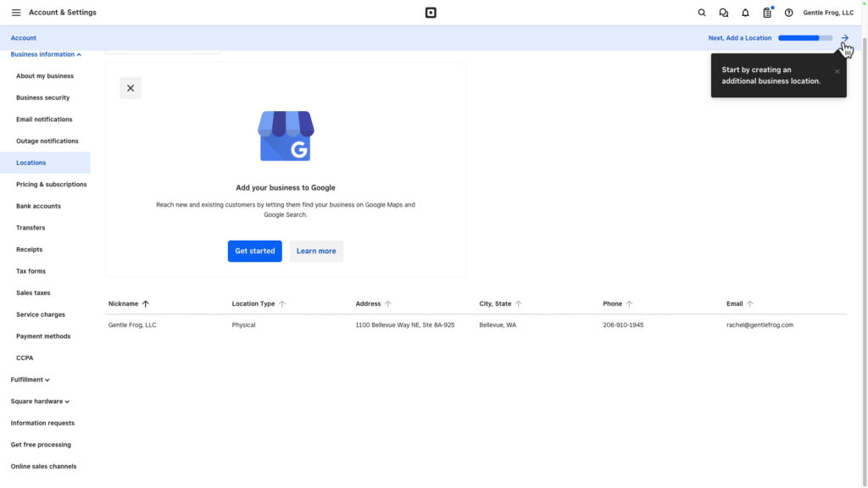Click the Square logo icon
This screenshot has height=488, width=868.
point(431,13)
